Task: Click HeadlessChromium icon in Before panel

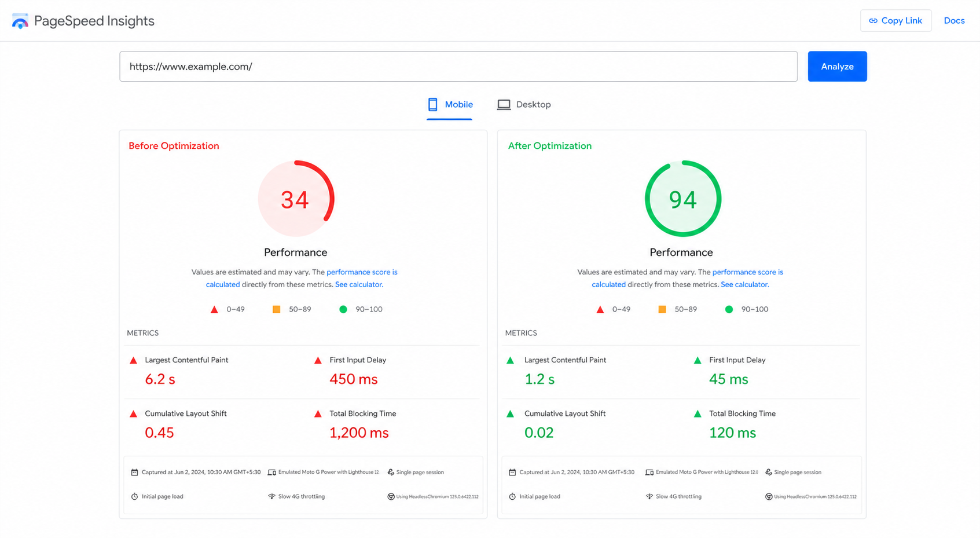Action: [x=391, y=497]
